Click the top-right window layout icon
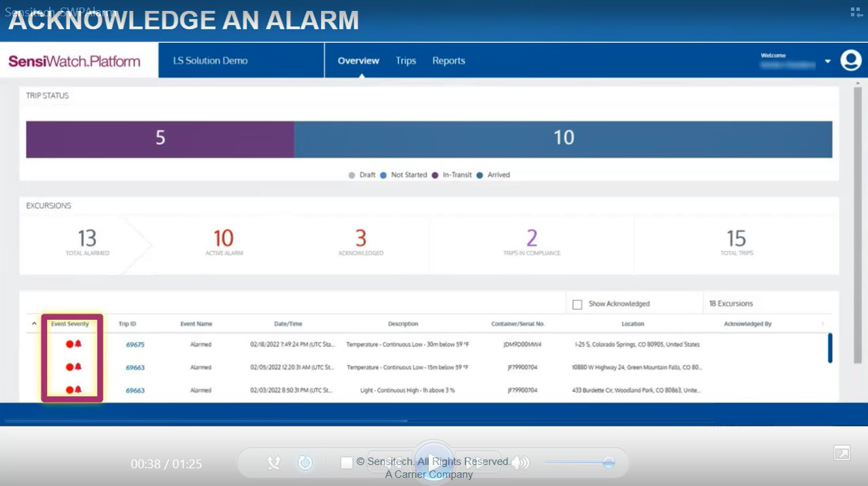This screenshot has height=486, width=868. click(856, 12)
